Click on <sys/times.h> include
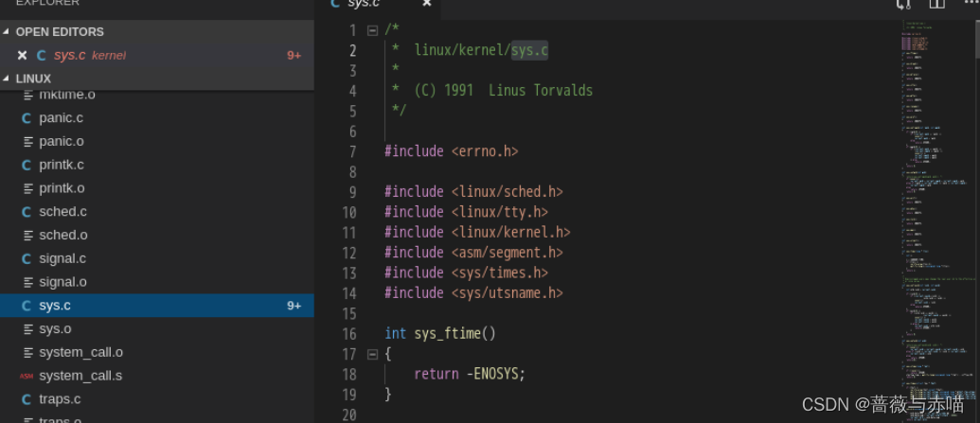 499,273
